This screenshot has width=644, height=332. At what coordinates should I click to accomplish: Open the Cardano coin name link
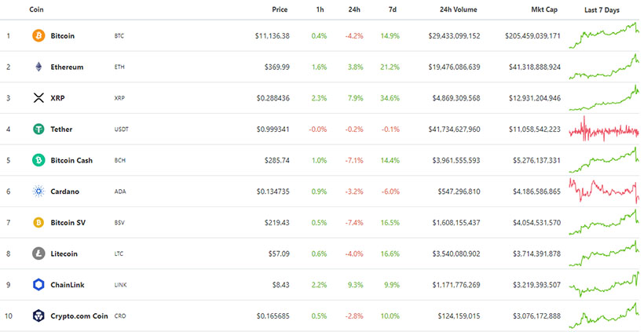click(64, 192)
